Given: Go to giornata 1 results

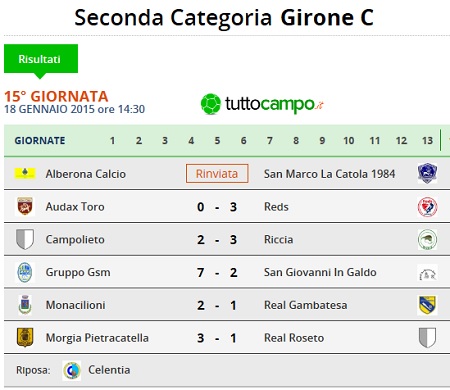Looking at the screenshot, I should pyautogui.click(x=112, y=140).
